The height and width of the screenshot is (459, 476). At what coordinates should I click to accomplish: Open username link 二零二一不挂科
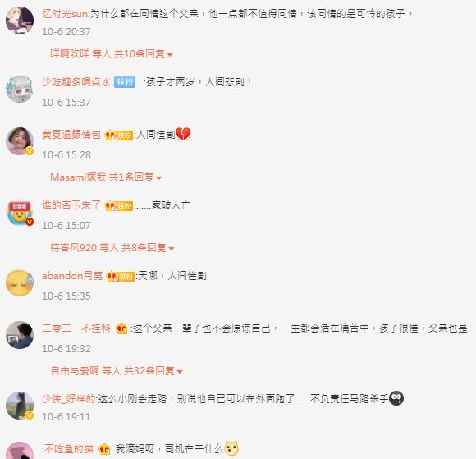click(76, 328)
